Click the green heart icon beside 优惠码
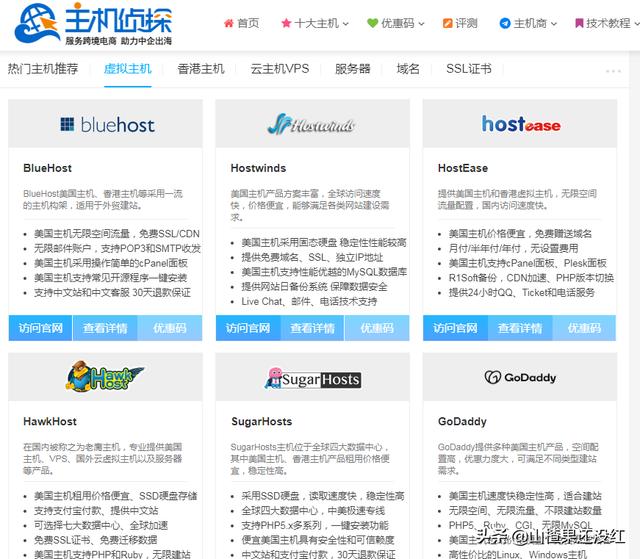Image resolution: width=640 pixels, height=559 pixels. 372,23
